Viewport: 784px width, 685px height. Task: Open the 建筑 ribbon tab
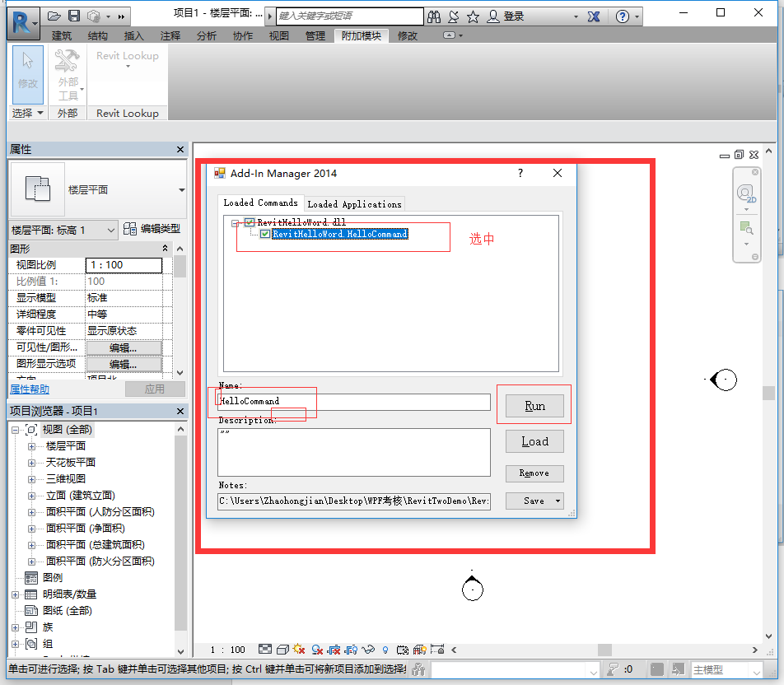click(62, 35)
